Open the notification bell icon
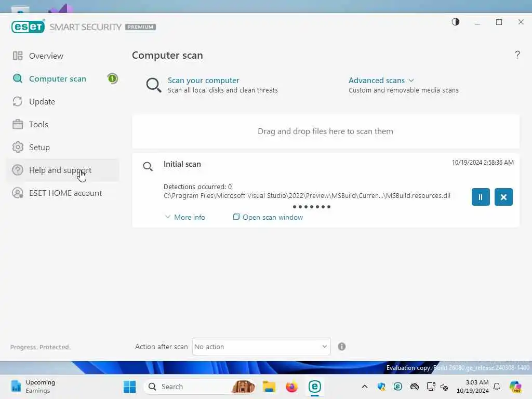 (497, 387)
